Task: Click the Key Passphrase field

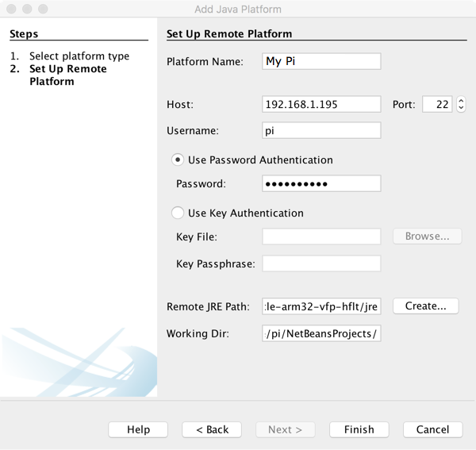Action: (321, 263)
